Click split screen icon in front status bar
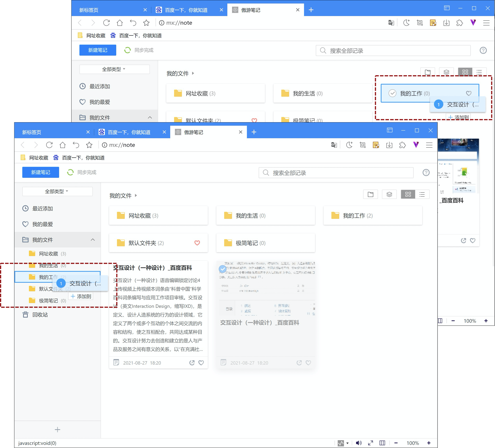Screen dimensions: 495x448 coord(382,443)
